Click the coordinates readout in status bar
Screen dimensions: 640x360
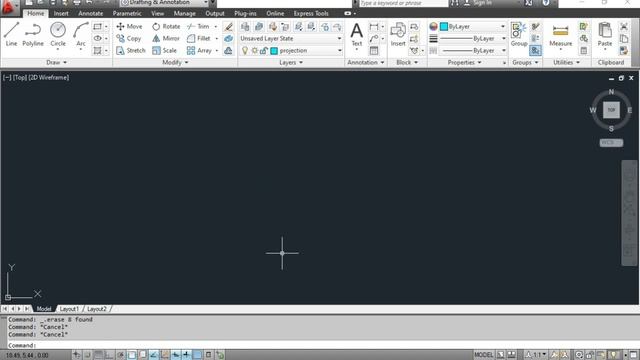coord(27,355)
